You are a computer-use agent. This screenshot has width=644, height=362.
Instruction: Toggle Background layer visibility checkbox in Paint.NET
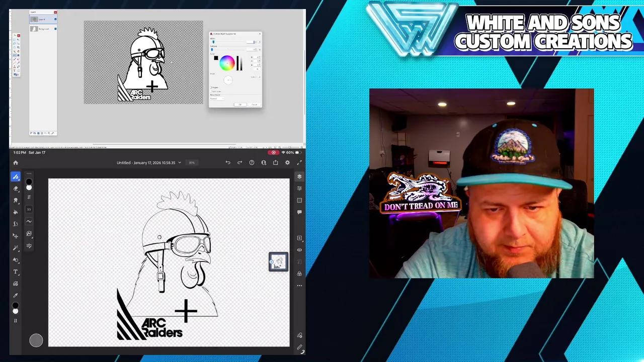[x=55, y=29]
